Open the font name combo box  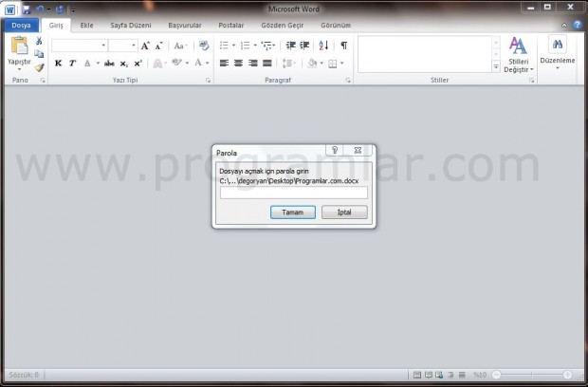coord(80,46)
